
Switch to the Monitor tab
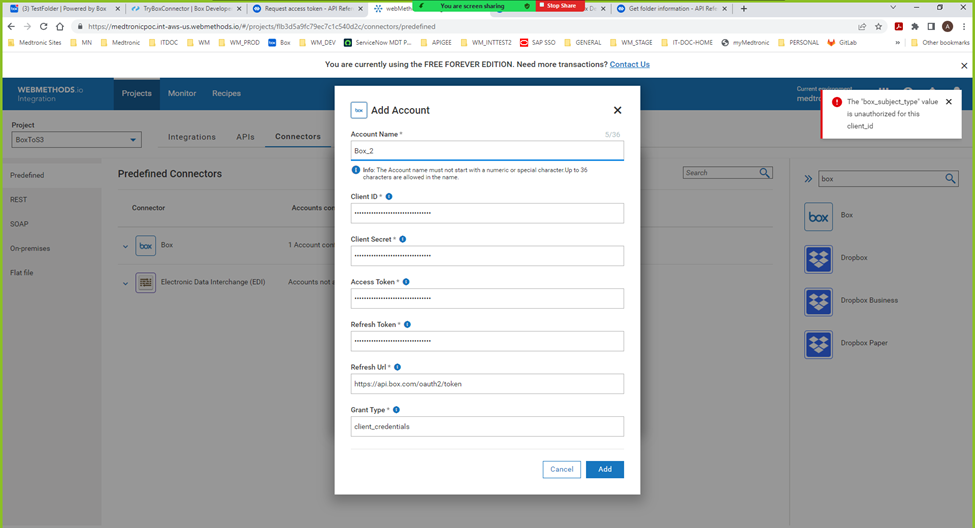[182, 93]
